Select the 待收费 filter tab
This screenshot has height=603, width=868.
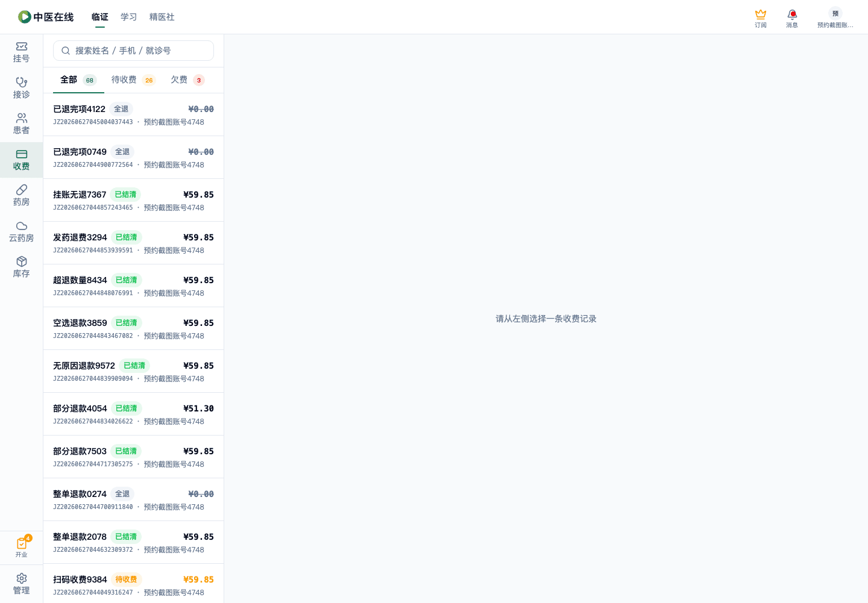[x=133, y=80]
